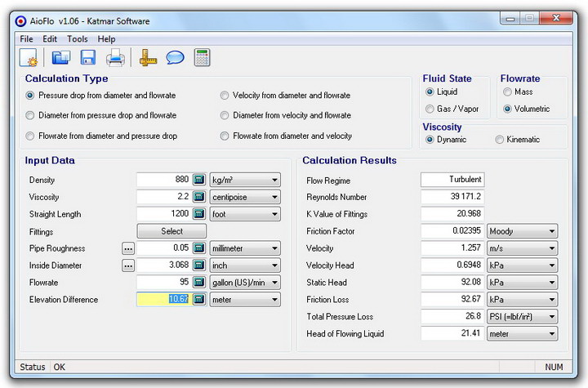Set flowrate to Mass
Screen dimensions: 588x388
point(518,92)
